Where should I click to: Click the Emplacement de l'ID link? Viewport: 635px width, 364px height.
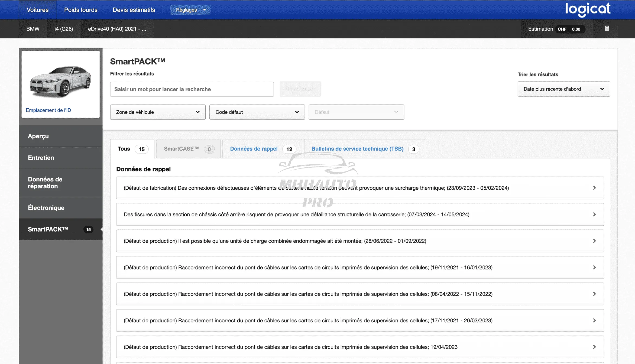tap(48, 110)
